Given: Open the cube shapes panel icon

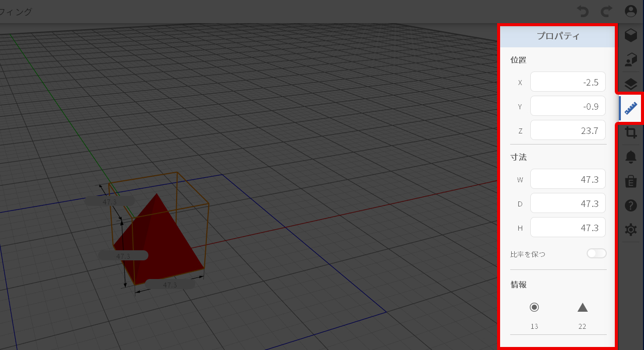Looking at the screenshot, I should click(631, 35).
